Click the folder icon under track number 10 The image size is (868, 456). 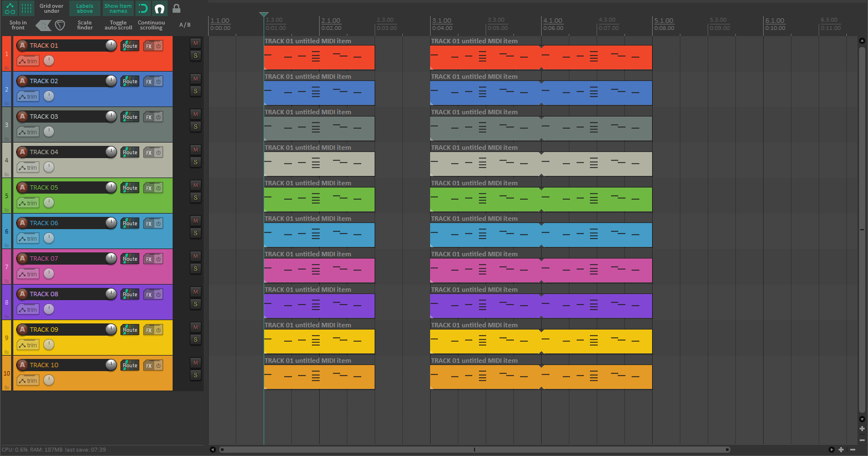7,387
